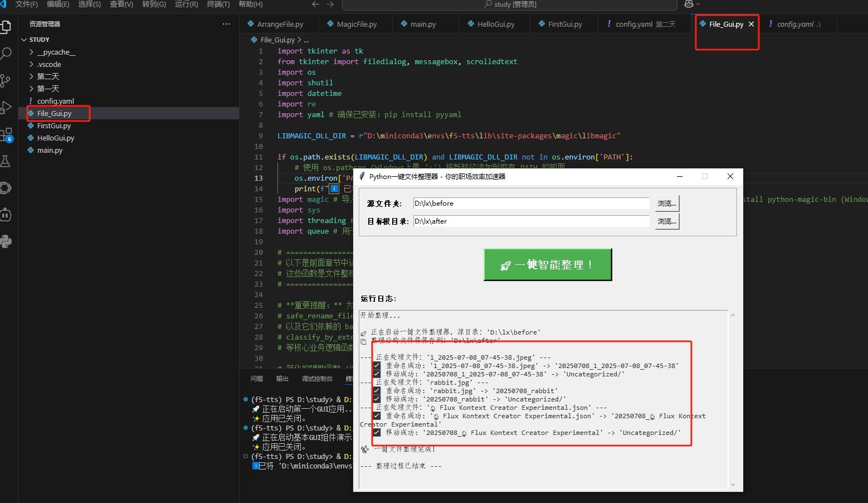Collapse the STUDY root folder
Image resolution: width=868 pixels, height=503 pixels.
click(24, 40)
